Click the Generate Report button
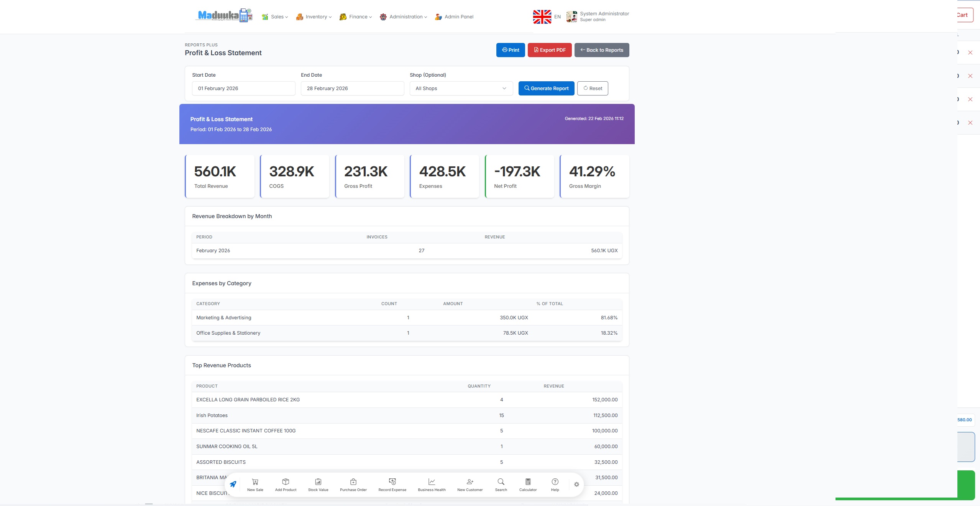Viewport: 980px width, 506px height. 546,89
